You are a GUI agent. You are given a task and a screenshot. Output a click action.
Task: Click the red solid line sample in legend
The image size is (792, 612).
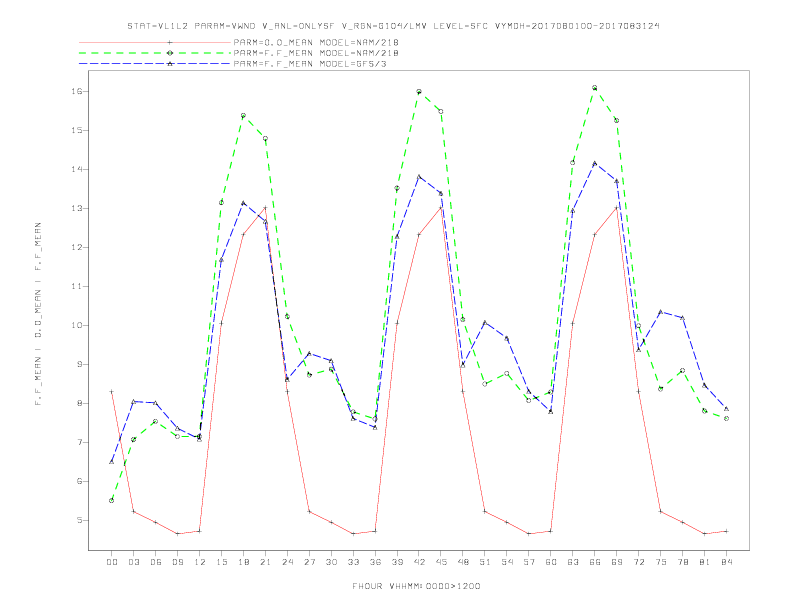pos(155,42)
